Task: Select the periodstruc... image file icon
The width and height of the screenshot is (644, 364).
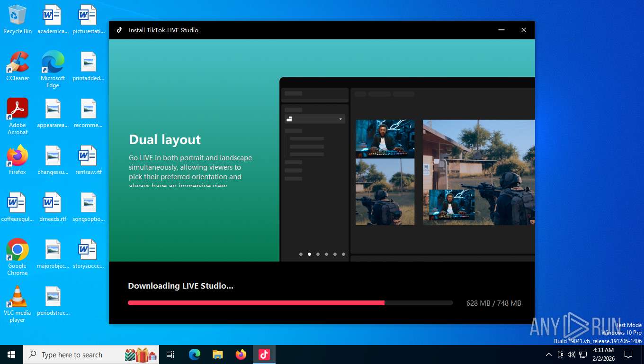Action: pyautogui.click(x=53, y=301)
